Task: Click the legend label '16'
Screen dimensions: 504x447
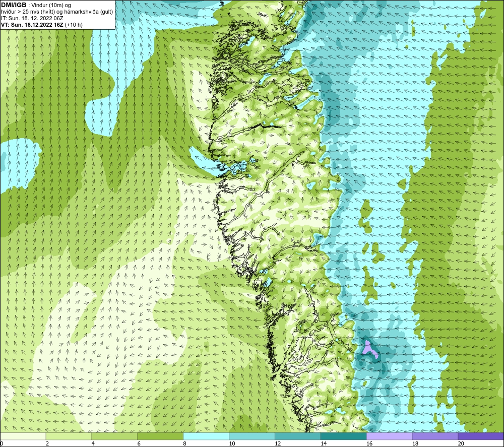Action: [369, 443]
